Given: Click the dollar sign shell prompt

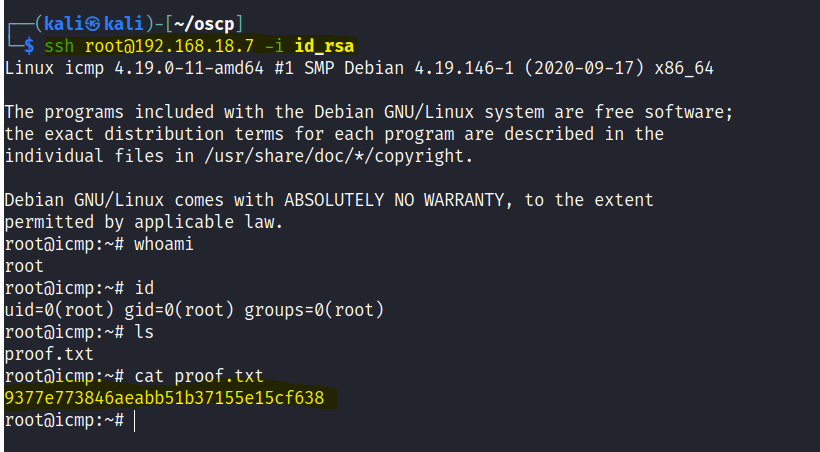Looking at the screenshot, I should pos(28,46).
